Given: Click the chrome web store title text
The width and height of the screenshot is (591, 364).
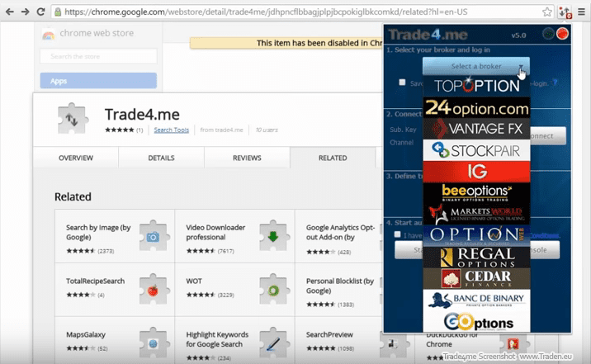Looking at the screenshot, I should pos(97,33).
